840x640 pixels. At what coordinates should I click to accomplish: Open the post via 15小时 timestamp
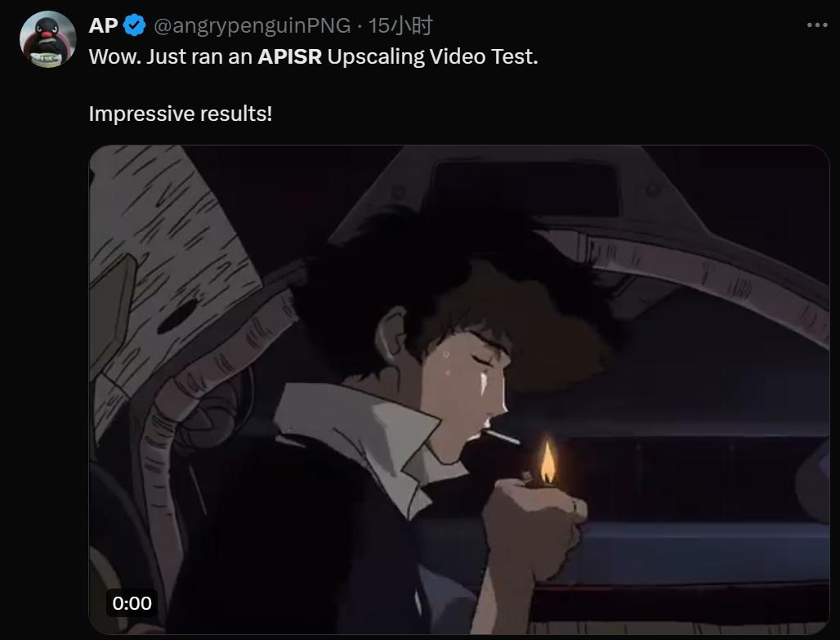[x=400, y=25]
